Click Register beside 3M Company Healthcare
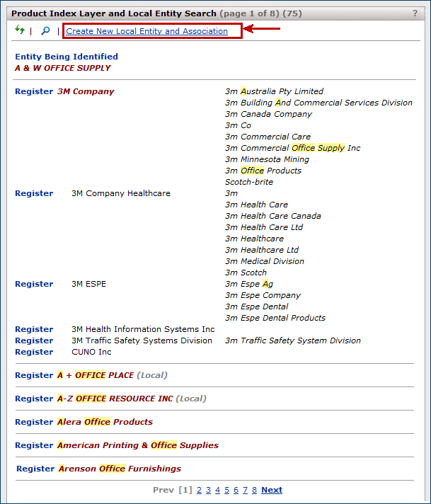 click(x=34, y=193)
